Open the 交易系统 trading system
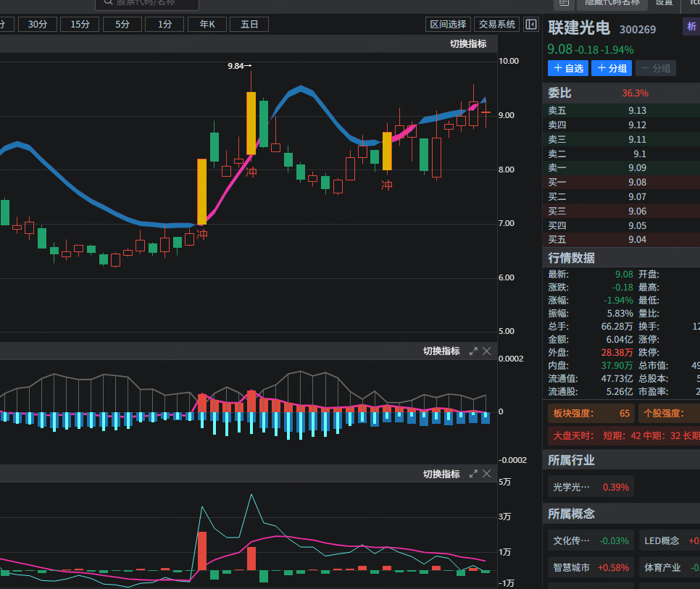This screenshot has height=589, width=700. [x=497, y=25]
